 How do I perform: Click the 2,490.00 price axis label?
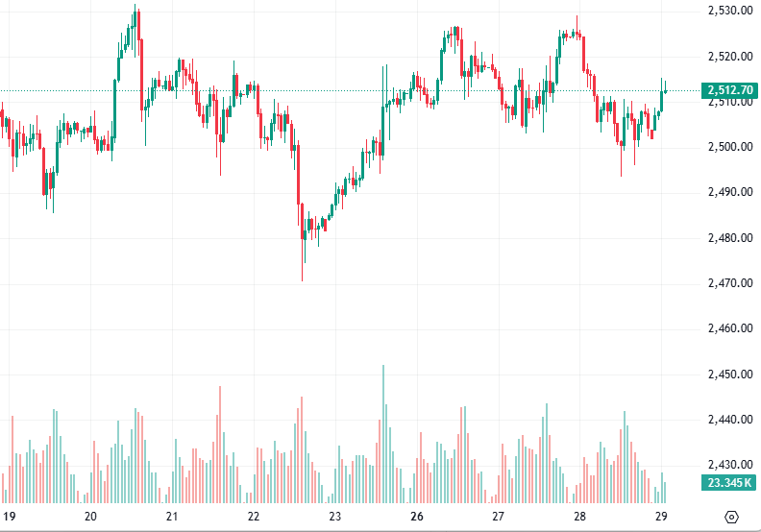(x=727, y=192)
